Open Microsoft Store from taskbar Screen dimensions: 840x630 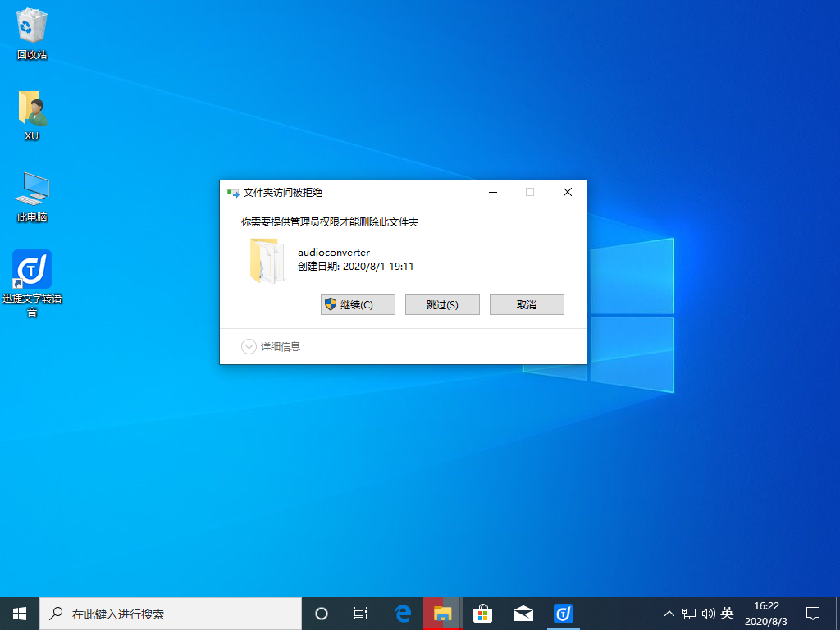click(483, 613)
